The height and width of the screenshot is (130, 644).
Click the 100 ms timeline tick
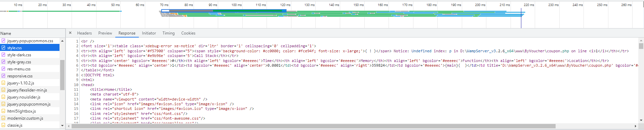[237, 5]
